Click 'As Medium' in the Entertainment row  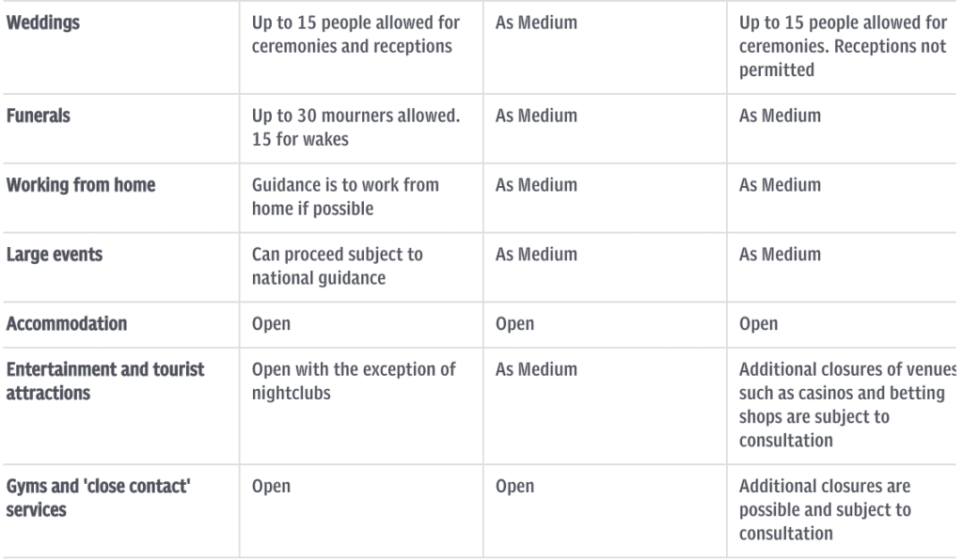tap(536, 370)
